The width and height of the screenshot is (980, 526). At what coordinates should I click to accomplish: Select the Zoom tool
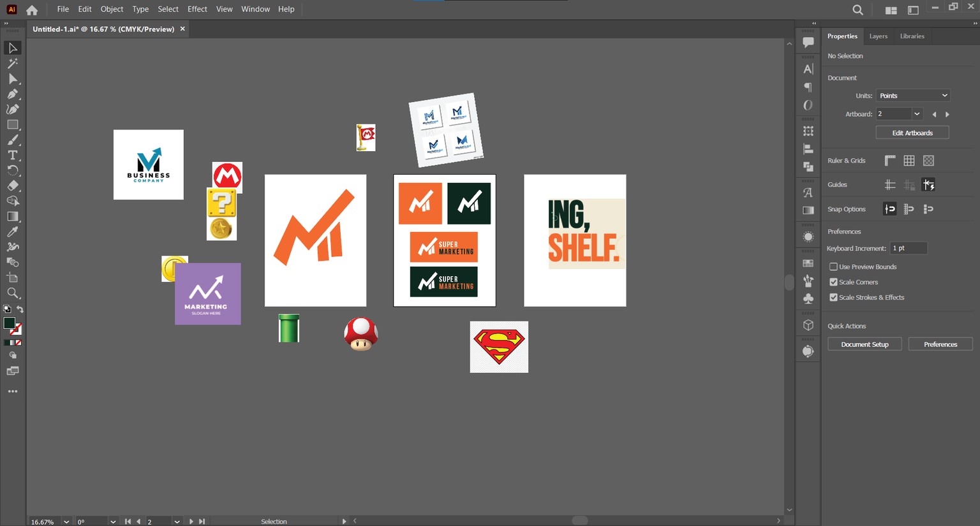[13, 293]
